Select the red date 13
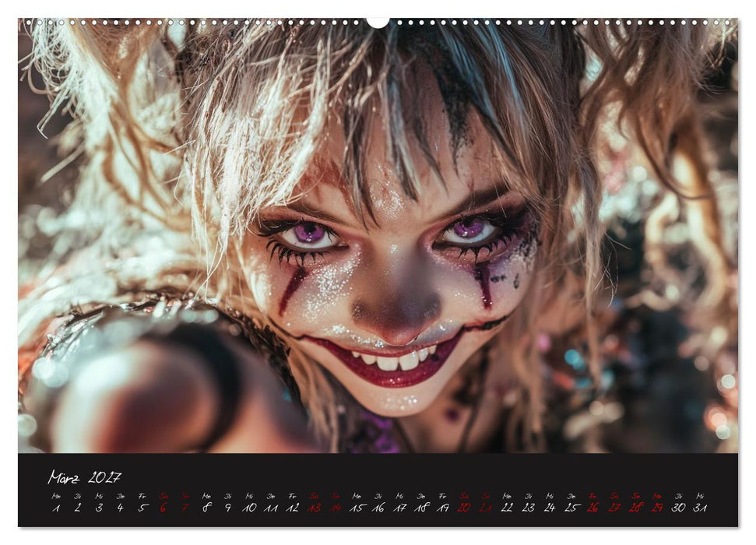 314,508
